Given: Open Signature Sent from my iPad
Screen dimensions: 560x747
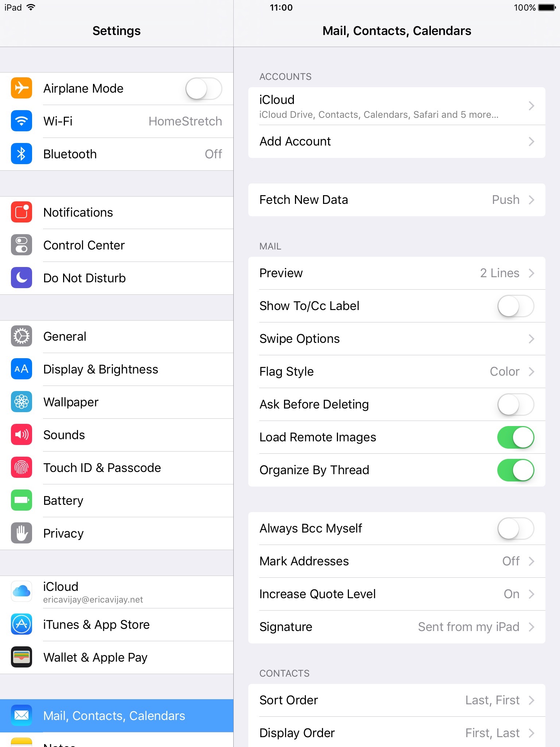Looking at the screenshot, I should coord(397,627).
